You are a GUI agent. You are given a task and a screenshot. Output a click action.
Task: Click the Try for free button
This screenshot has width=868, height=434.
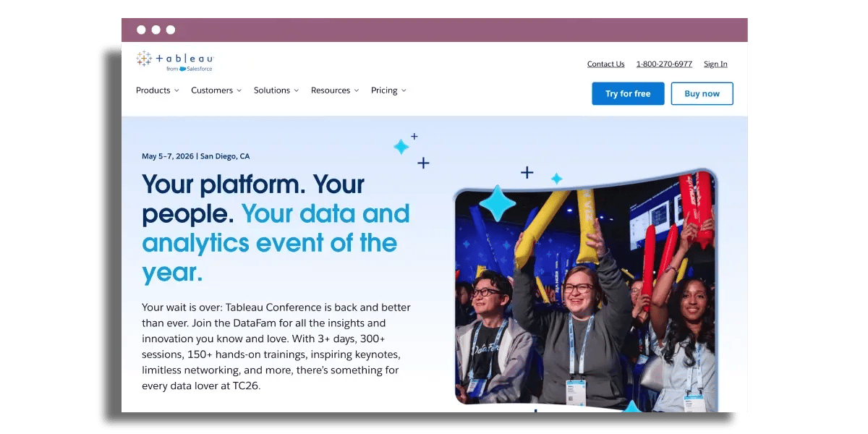(628, 93)
